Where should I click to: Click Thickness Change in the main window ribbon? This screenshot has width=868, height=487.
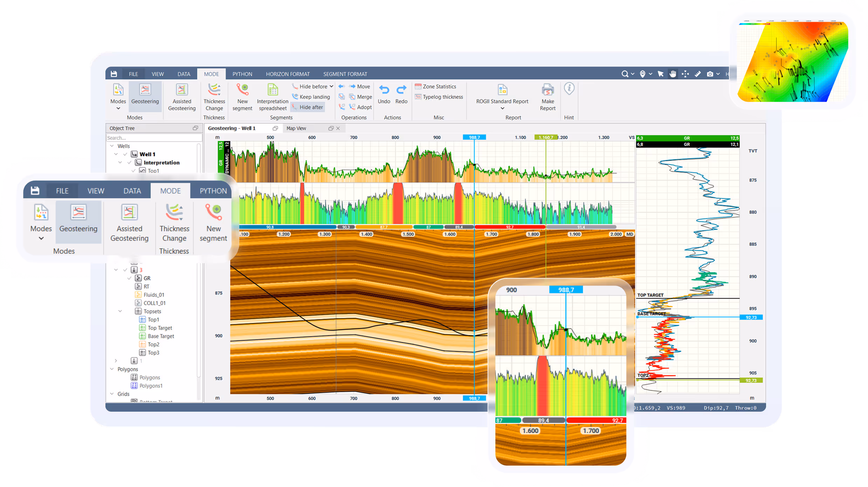pyautogui.click(x=214, y=97)
